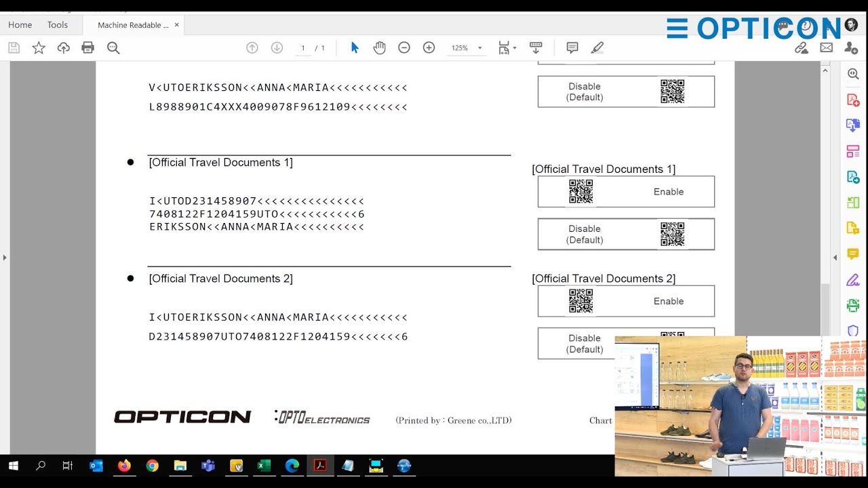Open Microsoft Edge from the taskbar

292,466
